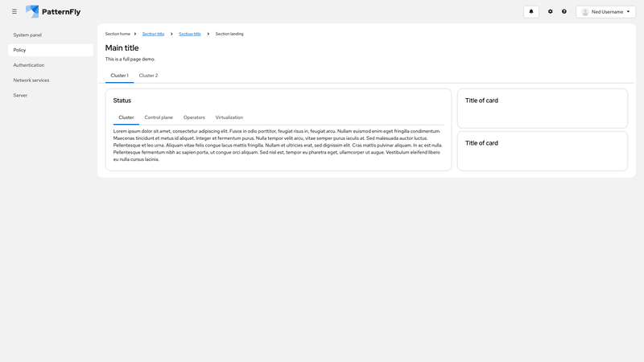Select the Cluster 1 tab
The width and height of the screenshot is (644, 362).
pos(119,76)
